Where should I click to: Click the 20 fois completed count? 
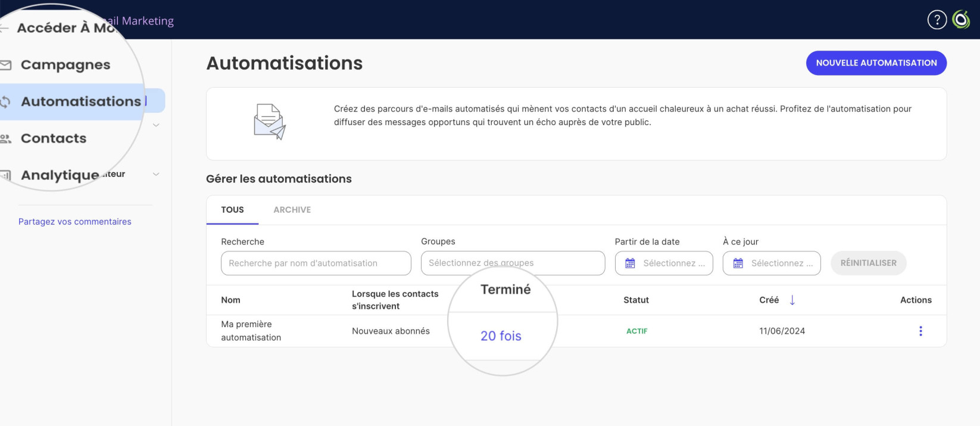[x=501, y=336]
